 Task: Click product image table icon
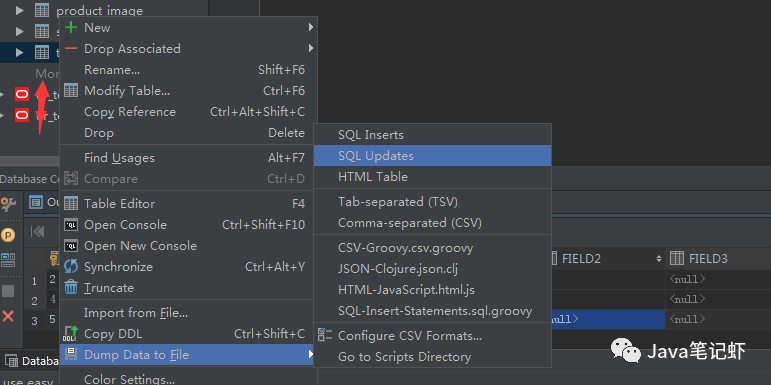42,10
